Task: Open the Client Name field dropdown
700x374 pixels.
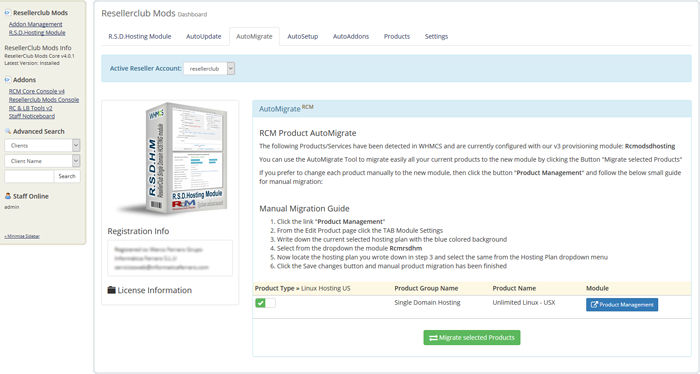Action: click(x=42, y=161)
